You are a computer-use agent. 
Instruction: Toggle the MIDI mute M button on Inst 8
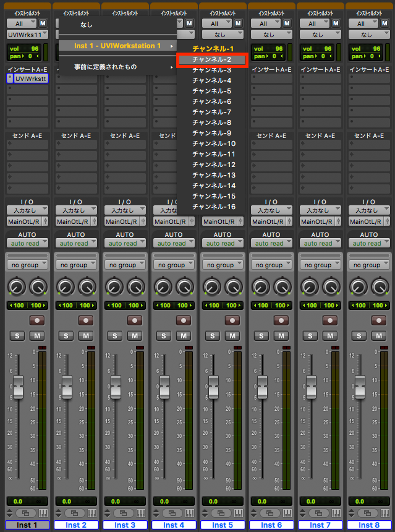tap(385, 24)
